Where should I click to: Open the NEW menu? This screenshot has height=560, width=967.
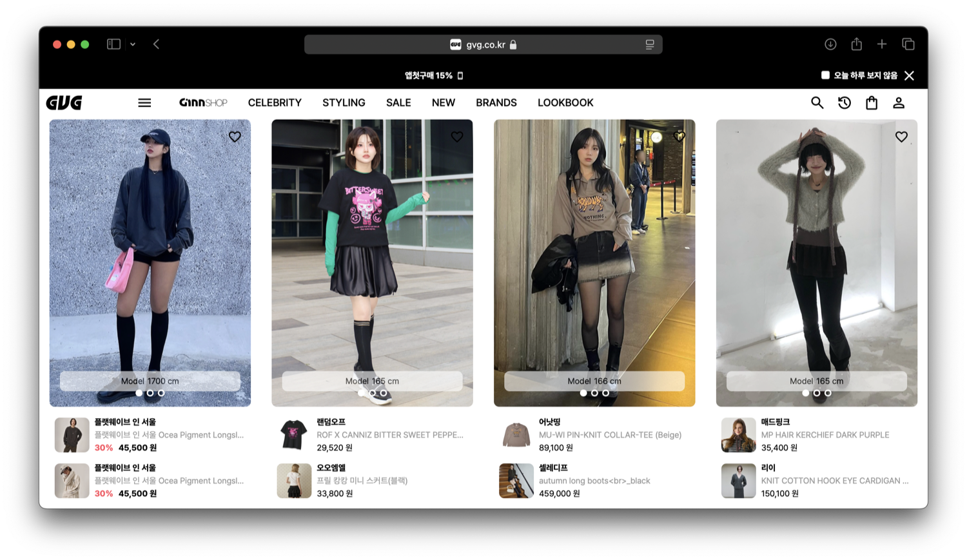tap(444, 103)
